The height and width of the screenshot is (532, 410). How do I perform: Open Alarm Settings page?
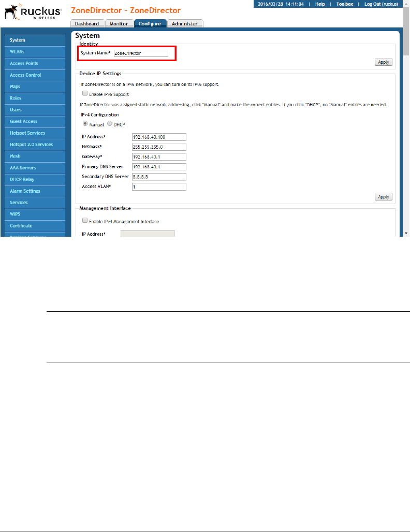(x=35, y=191)
